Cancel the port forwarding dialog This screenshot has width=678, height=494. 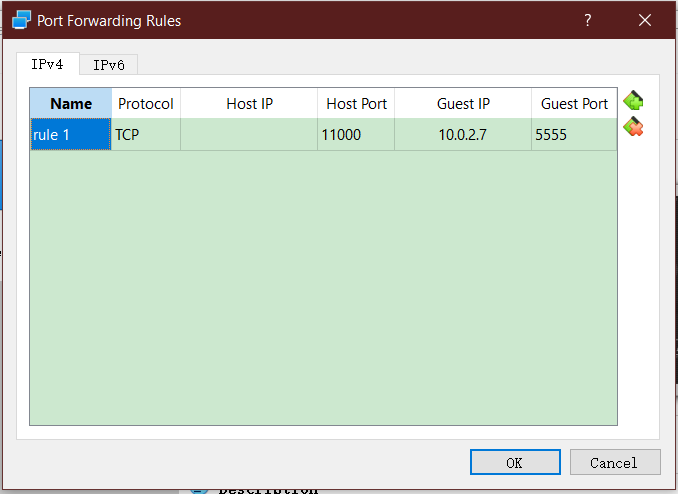pos(615,462)
